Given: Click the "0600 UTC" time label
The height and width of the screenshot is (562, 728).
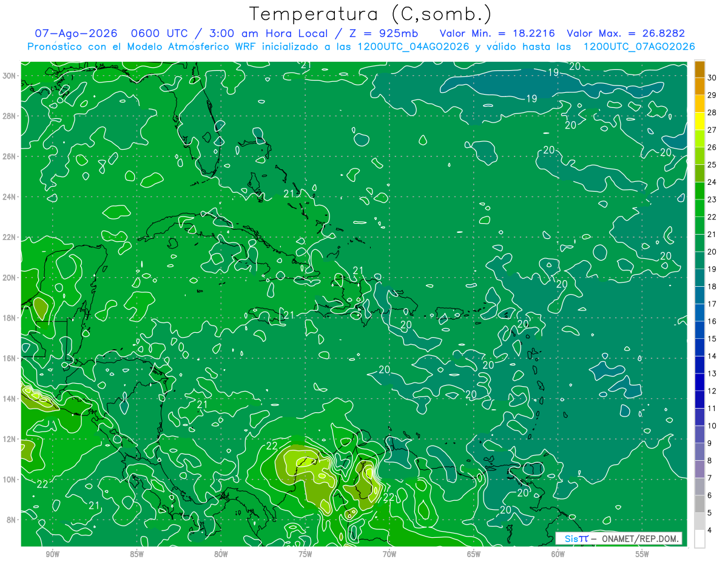Looking at the screenshot, I should point(160,33).
